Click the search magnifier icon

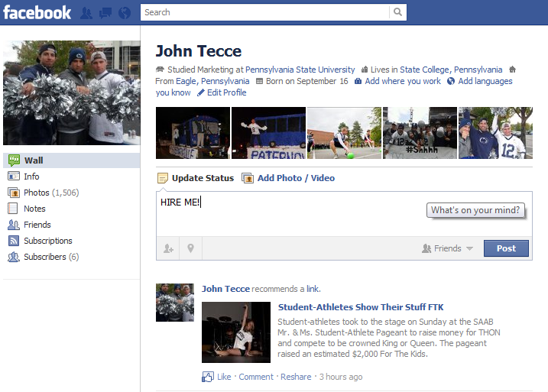(x=397, y=12)
